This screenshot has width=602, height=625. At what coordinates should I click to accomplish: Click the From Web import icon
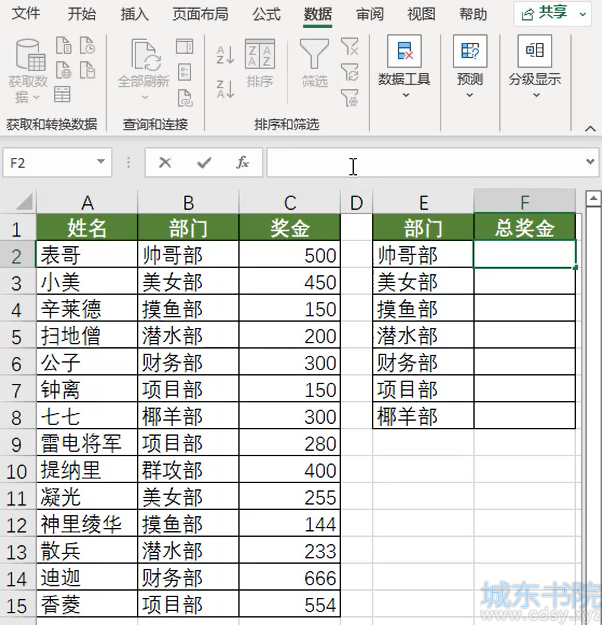pos(63,70)
